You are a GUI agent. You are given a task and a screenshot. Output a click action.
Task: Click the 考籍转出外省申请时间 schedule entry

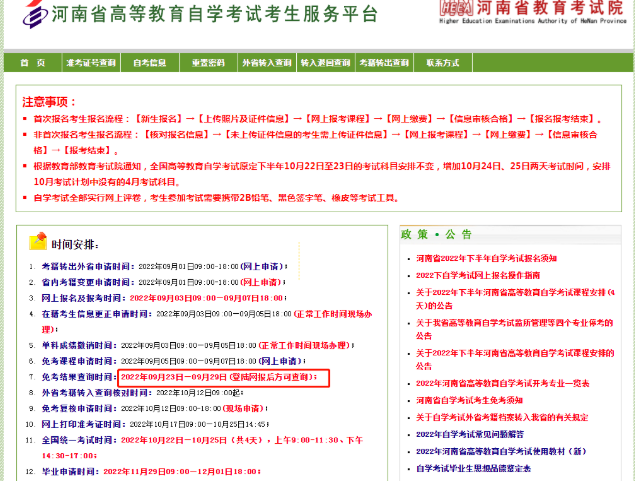pyautogui.click(x=164, y=266)
